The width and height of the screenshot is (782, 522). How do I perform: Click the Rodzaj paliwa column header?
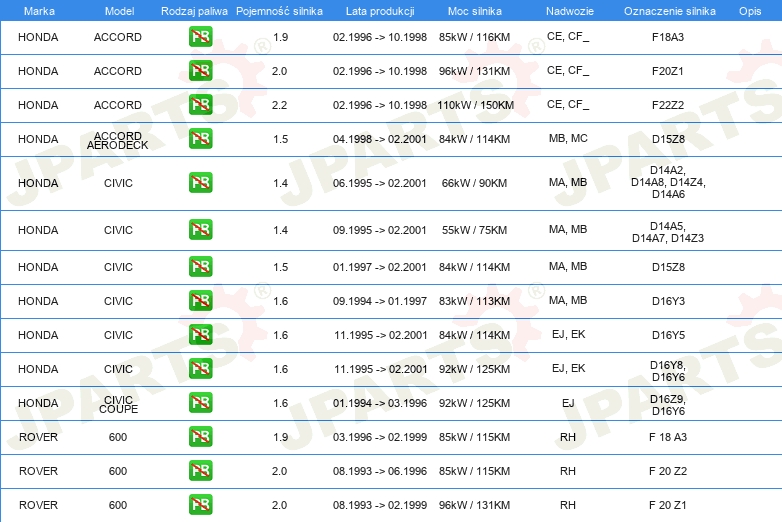tap(194, 11)
